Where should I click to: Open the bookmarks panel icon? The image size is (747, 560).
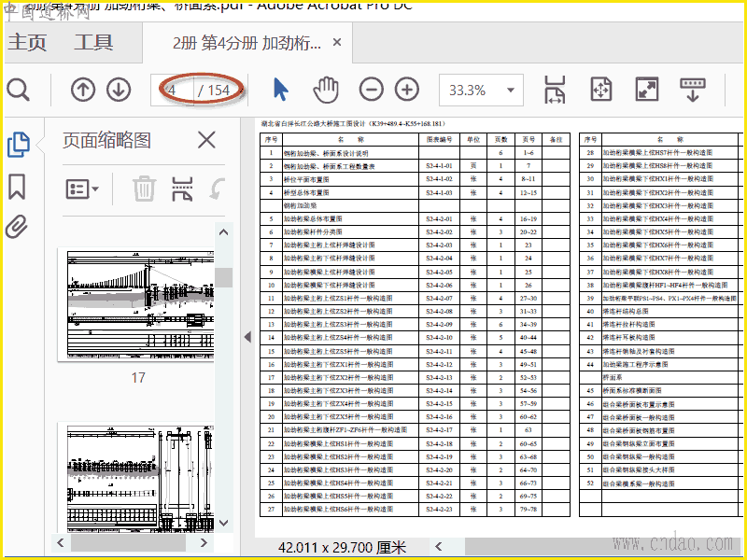[17, 186]
